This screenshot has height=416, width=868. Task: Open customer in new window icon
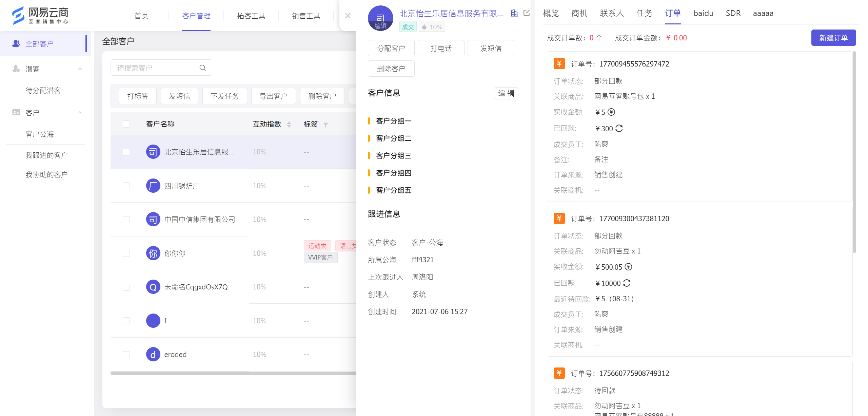(527, 13)
